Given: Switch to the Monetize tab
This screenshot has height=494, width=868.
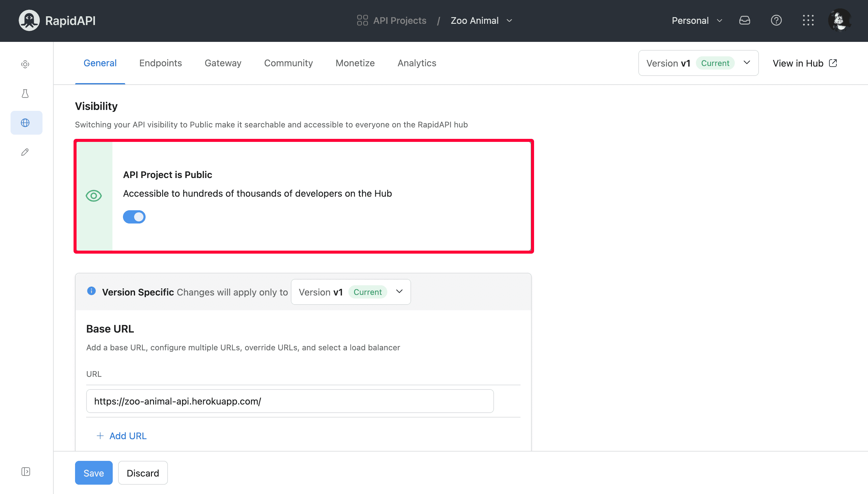Looking at the screenshot, I should tap(355, 63).
